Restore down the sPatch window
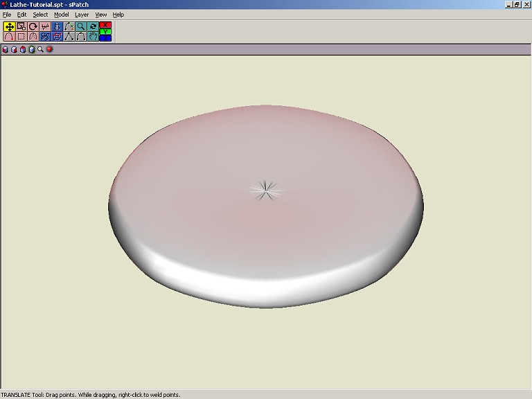532x399 pixels. tap(517, 4)
